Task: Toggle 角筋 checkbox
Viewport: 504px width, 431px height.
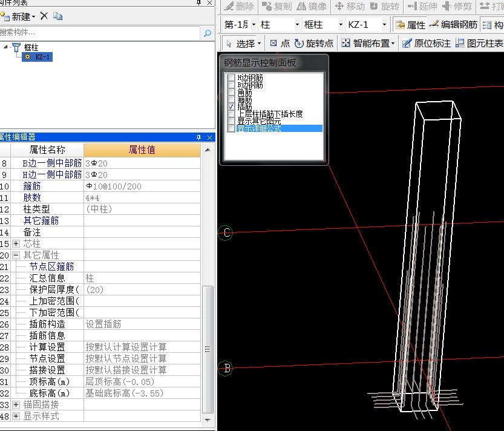Action: point(231,92)
